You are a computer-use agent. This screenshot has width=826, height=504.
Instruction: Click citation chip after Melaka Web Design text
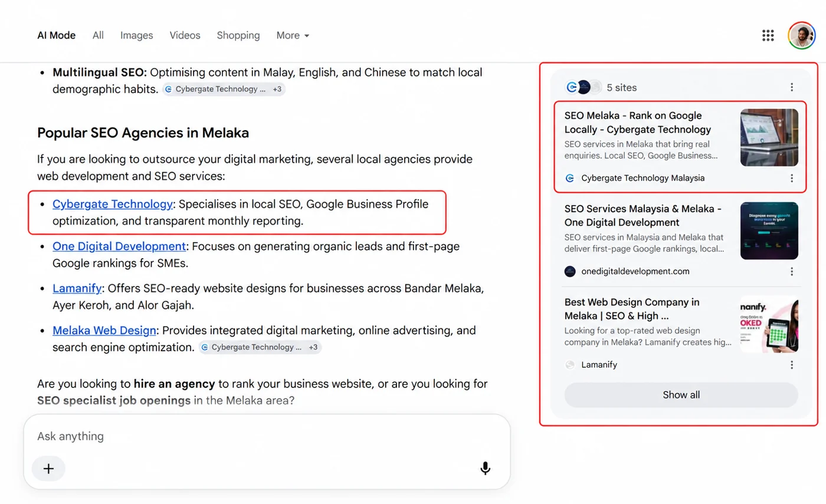pyautogui.click(x=260, y=347)
